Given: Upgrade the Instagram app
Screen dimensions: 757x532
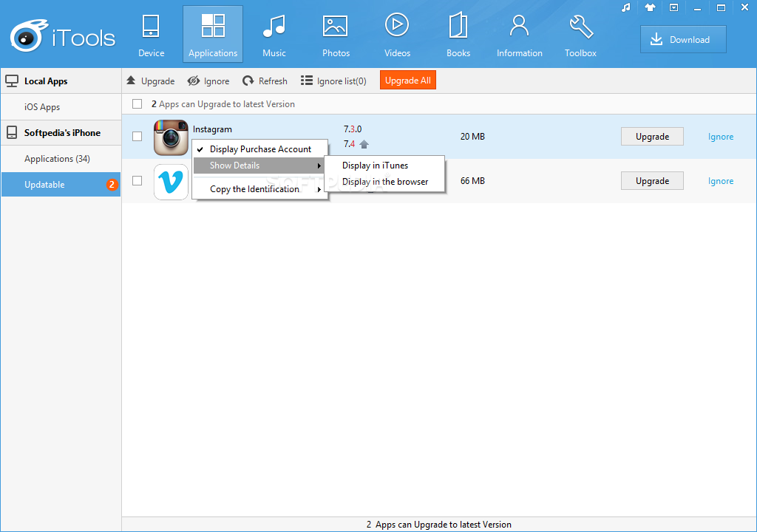Looking at the screenshot, I should (x=652, y=137).
